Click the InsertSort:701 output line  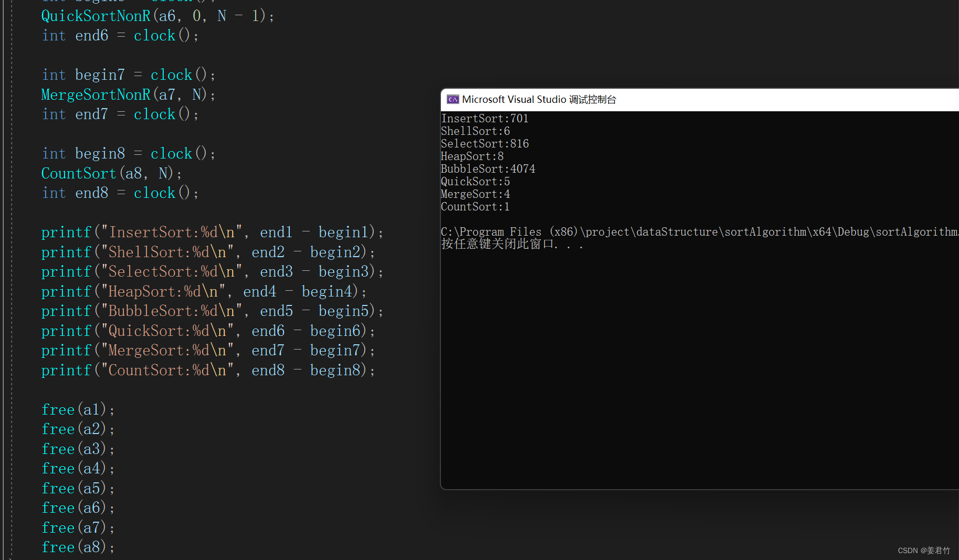pyautogui.click(x=484, y=119)
